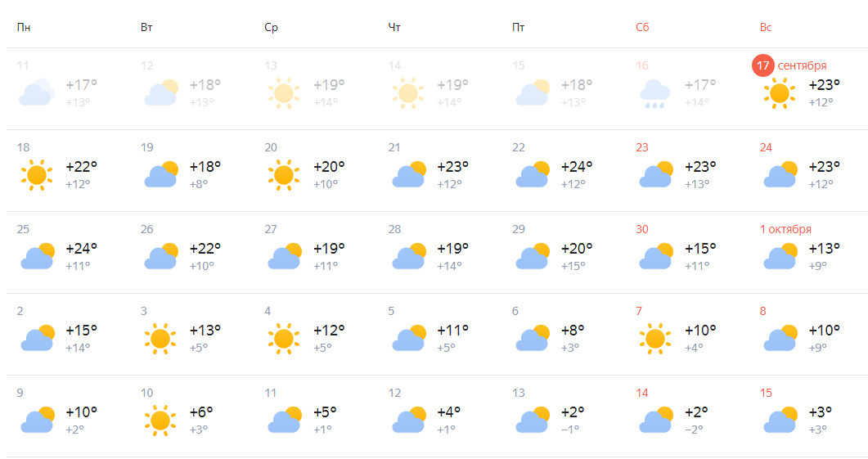The width and height of the screenshot is (868, 459).
Task: Click the rain cloud icon on day 16
Action: point(654,93)
